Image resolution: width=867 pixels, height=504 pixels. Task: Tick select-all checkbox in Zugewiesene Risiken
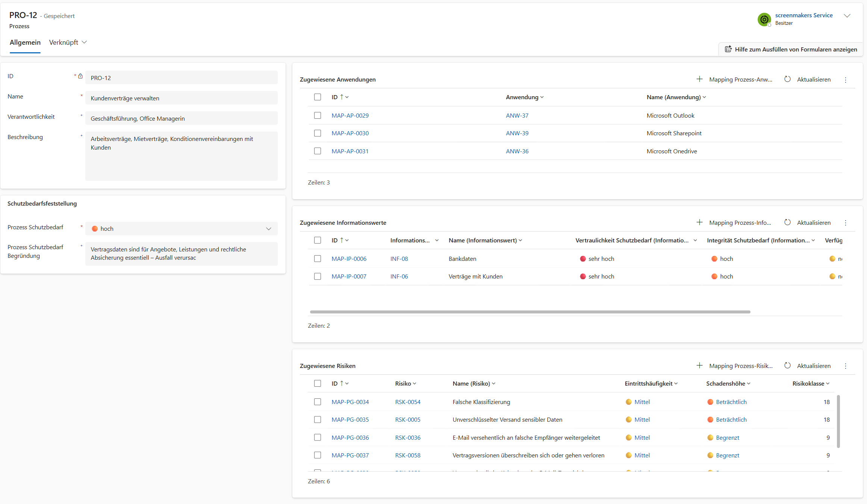pos(318,383)
